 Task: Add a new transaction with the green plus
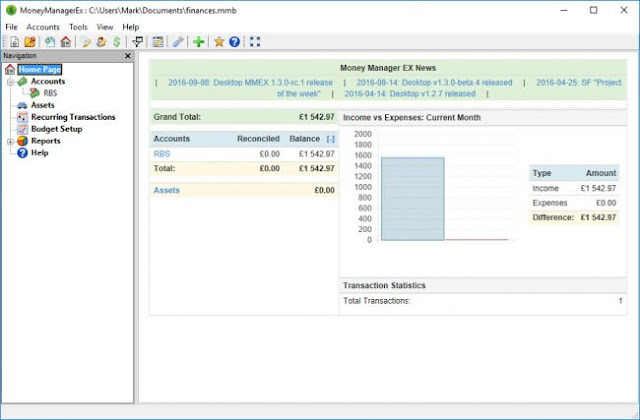coord(198,42)
